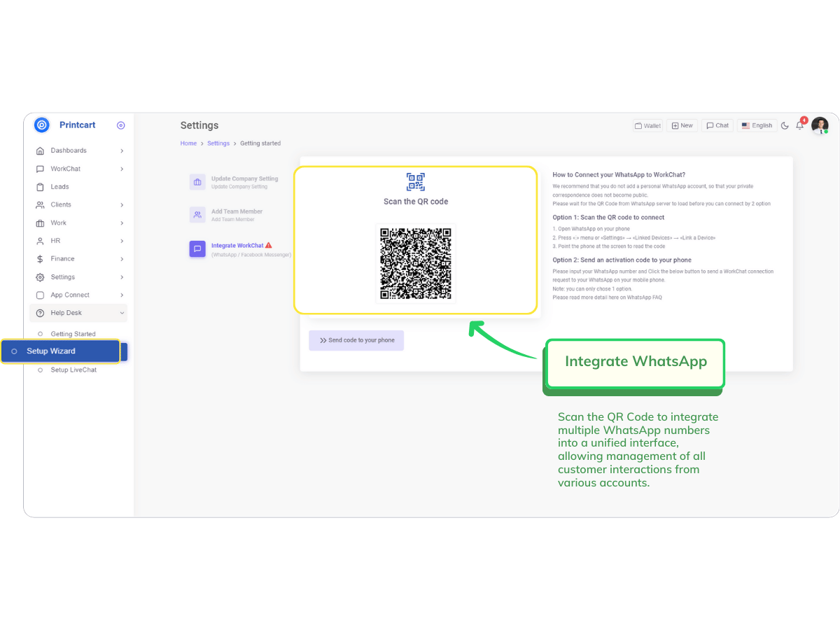
Task: Expand the Dashboards chevron
Action: (122, 150)
